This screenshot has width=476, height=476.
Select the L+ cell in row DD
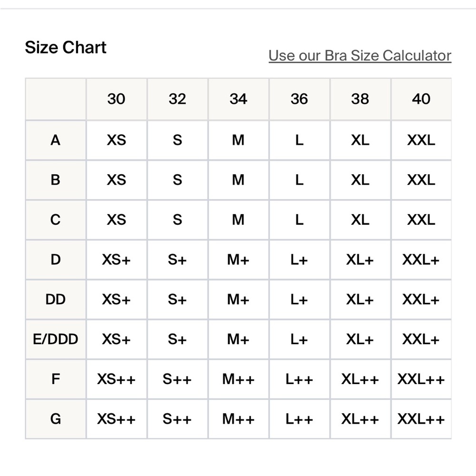coord(299,299)
